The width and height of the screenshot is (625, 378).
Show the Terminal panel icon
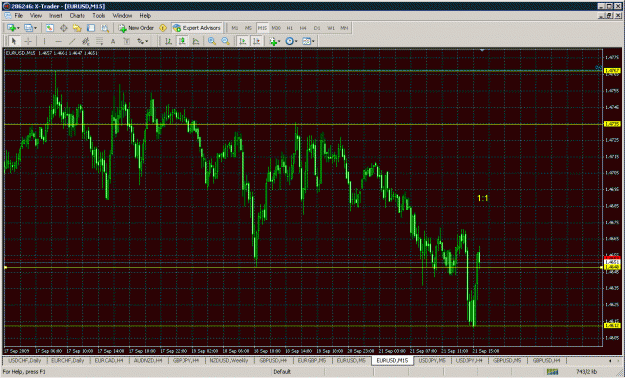coord(91,28)
